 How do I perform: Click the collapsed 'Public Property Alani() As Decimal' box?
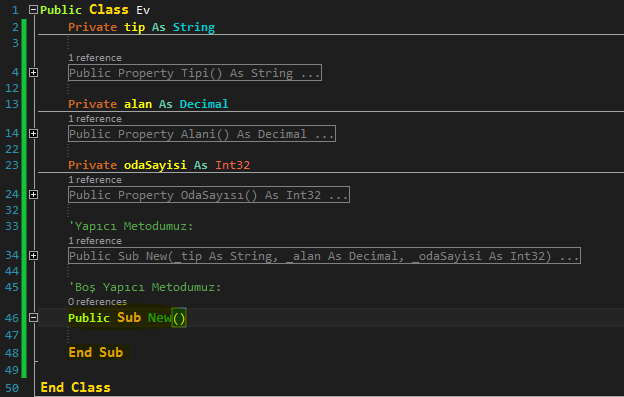pos(202,133)
